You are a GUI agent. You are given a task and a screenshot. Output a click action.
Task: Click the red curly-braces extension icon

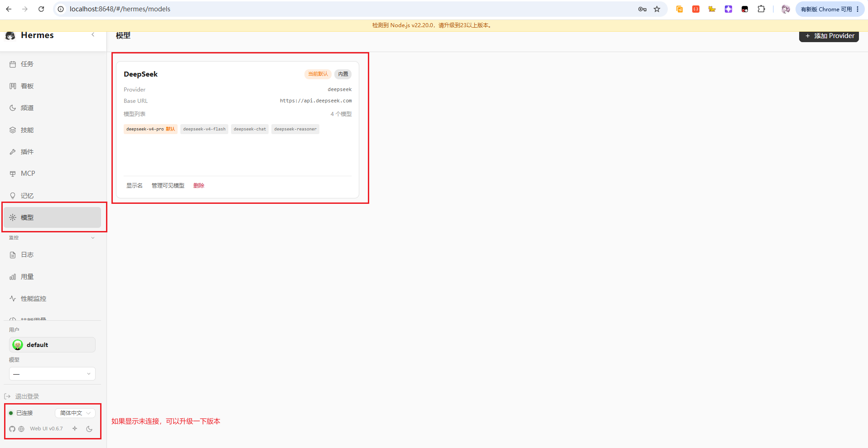[696, 9]
